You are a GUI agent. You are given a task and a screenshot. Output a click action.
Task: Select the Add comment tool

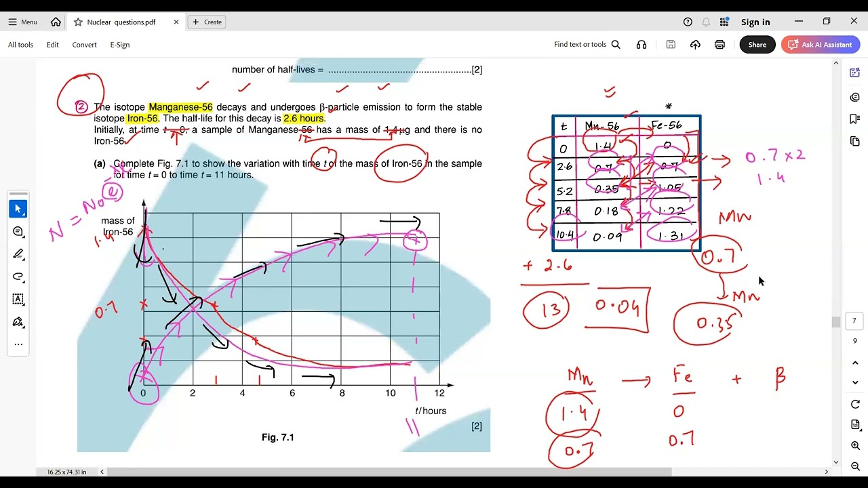(x=18, y=232)
